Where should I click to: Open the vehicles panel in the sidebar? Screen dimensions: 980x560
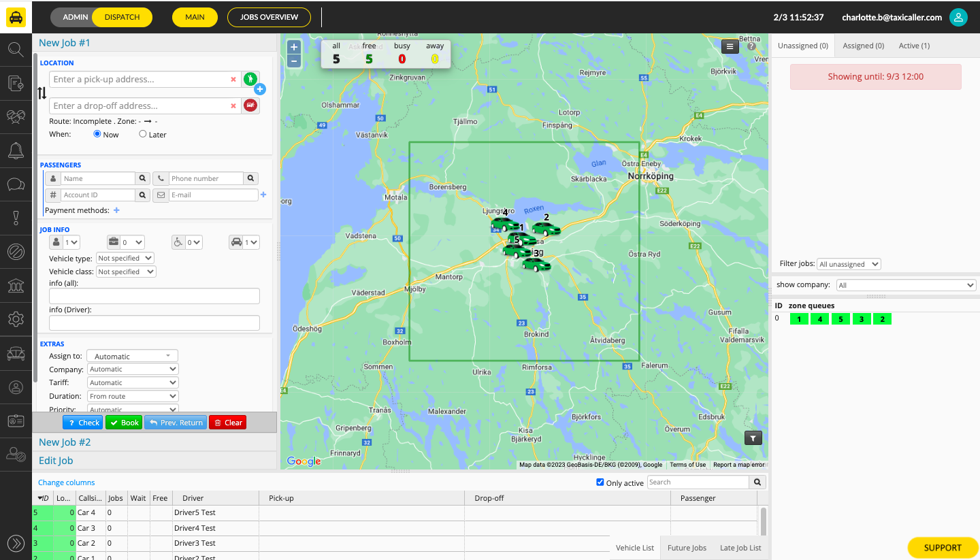coord(16,352)
